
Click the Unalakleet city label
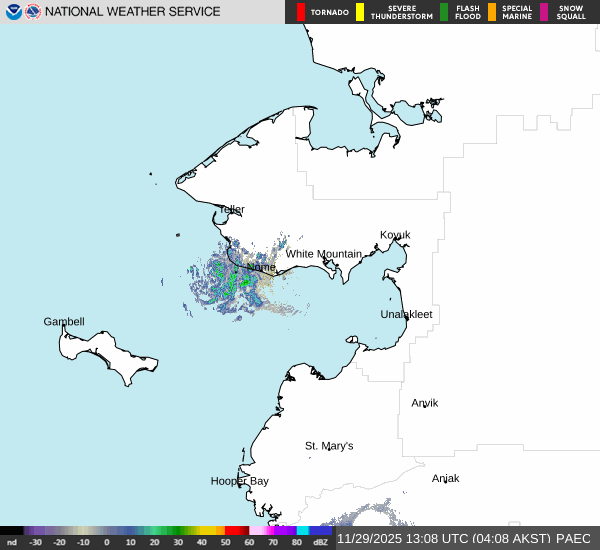pyautogui.click(x=407, y=314)
